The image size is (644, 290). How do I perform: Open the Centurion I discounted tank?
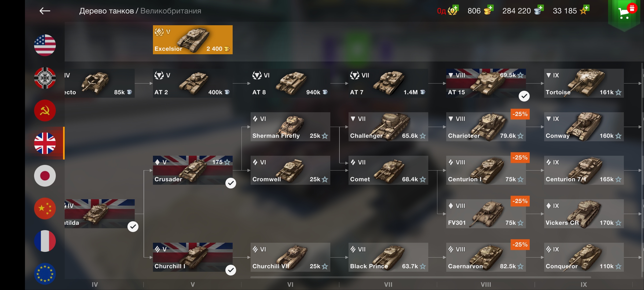point(486,170)
